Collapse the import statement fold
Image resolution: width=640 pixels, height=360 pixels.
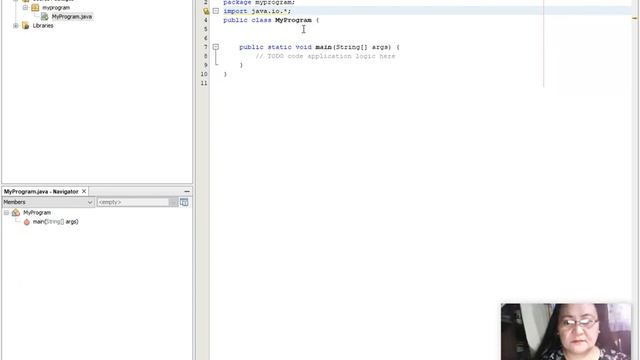pyautogui.click(x=216, y=11)
